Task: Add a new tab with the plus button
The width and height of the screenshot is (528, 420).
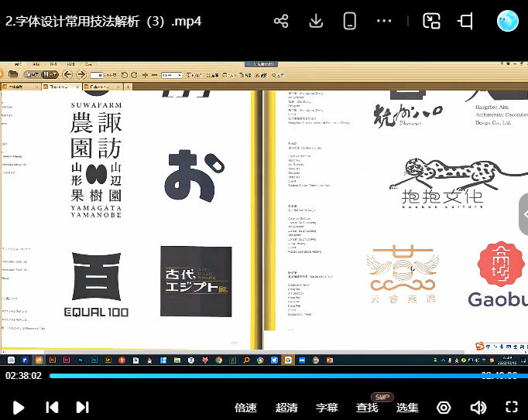Action: [128, 87]
